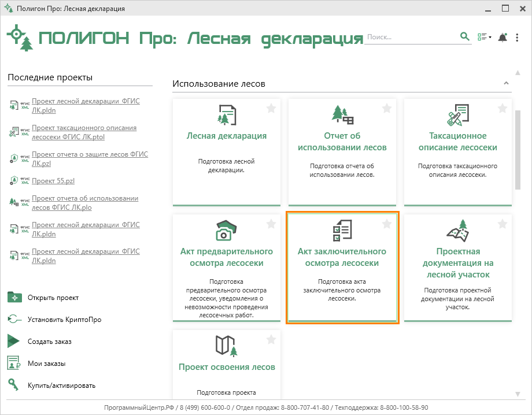Click file icon beside отчета об использовании project
The width and height of the screenshot is (532, 415).
click(13, 202)
